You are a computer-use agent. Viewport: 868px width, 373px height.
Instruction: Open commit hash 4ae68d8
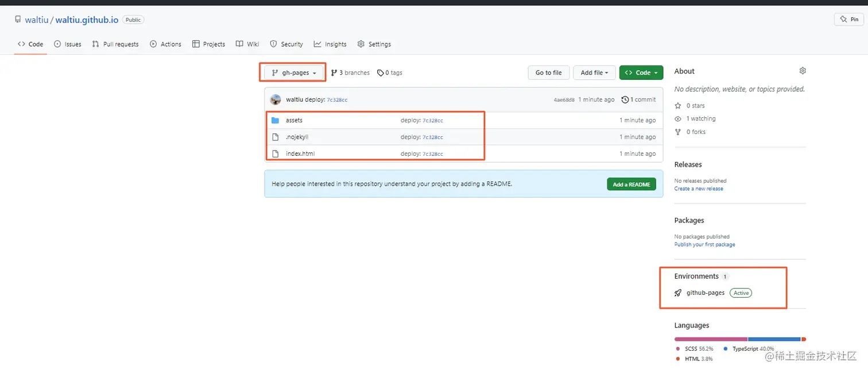[564, 100]
